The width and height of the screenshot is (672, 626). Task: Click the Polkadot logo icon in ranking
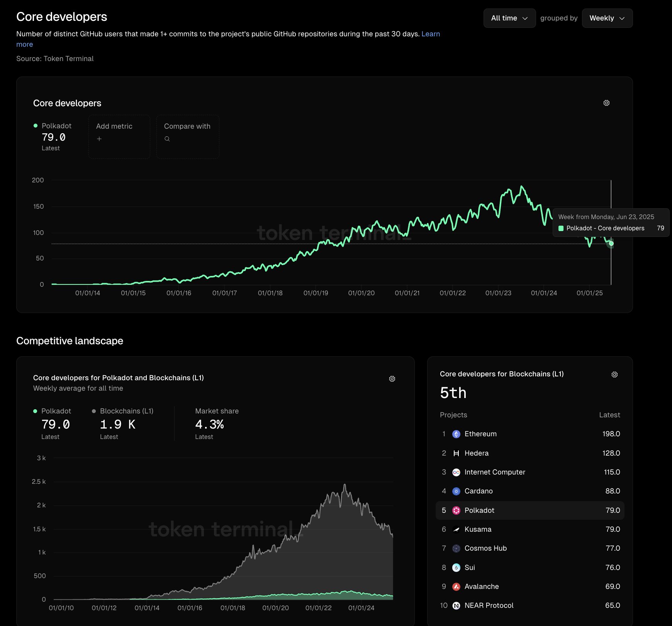click(x=456, y=510)
